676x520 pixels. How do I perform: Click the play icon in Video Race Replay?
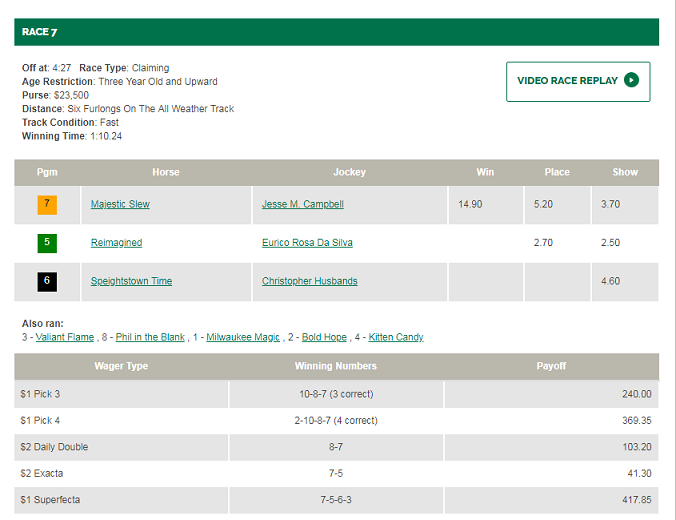pos(631,81)
